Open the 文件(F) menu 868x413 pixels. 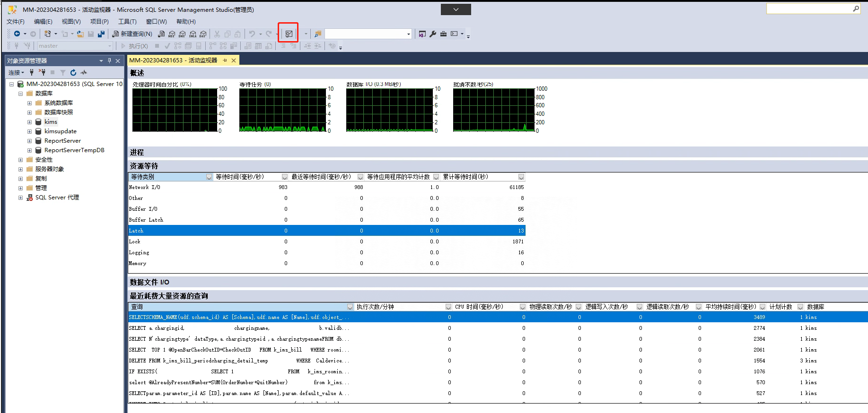click(x=16, y=21)
